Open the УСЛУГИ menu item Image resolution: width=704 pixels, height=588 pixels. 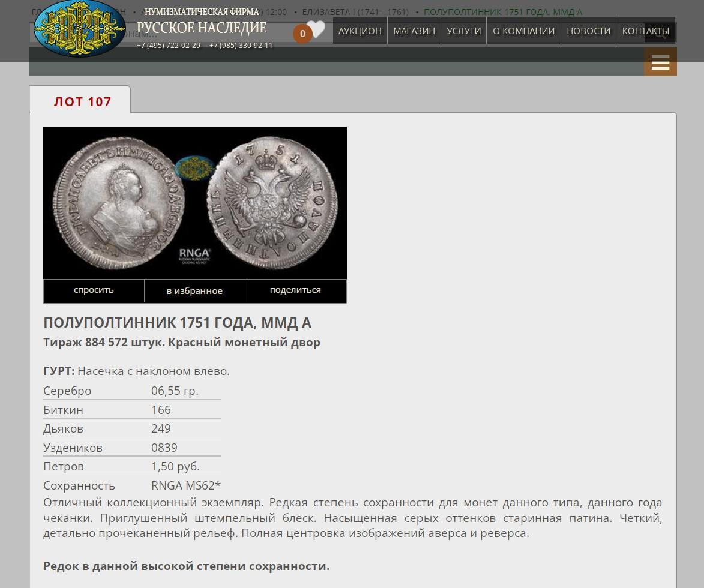coord(463,31)
